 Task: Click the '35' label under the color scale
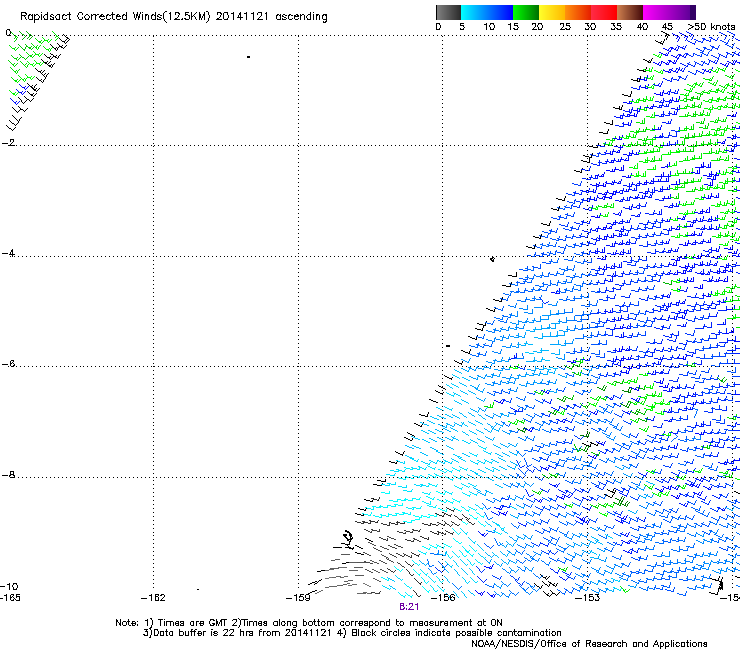(x=616, y=27)
